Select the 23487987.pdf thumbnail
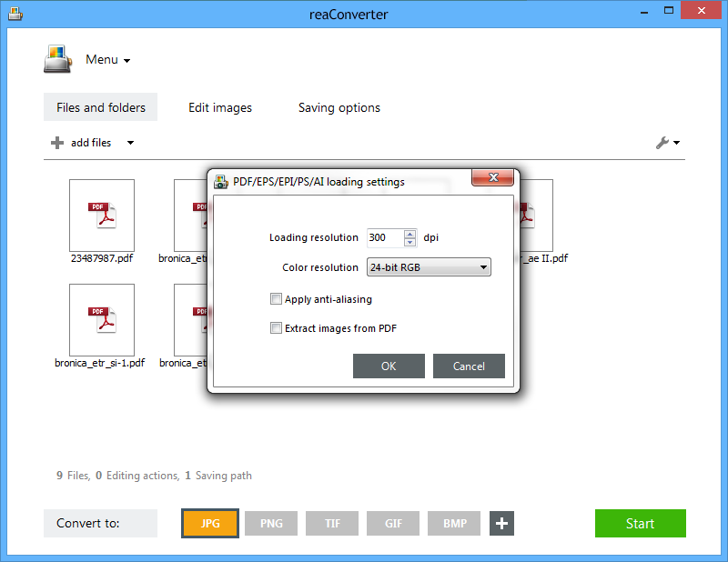 102,216
